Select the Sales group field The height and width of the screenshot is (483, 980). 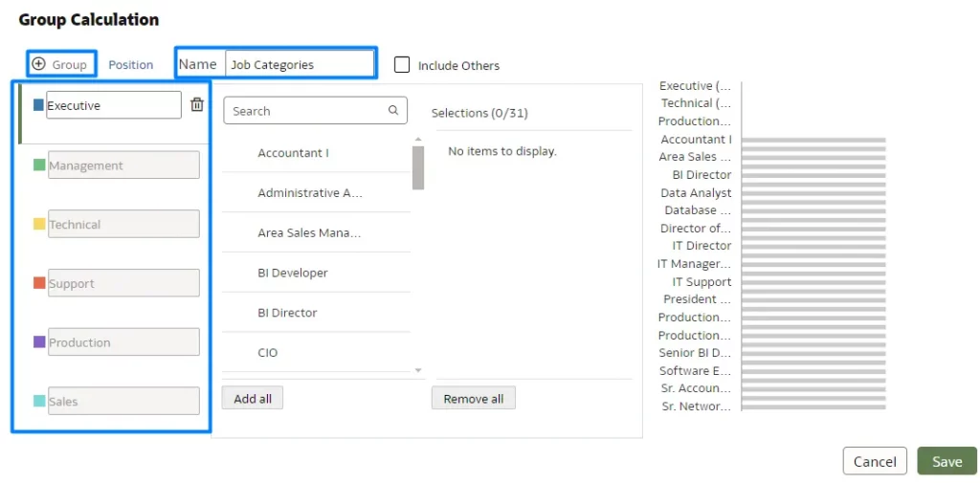point(122,402)
